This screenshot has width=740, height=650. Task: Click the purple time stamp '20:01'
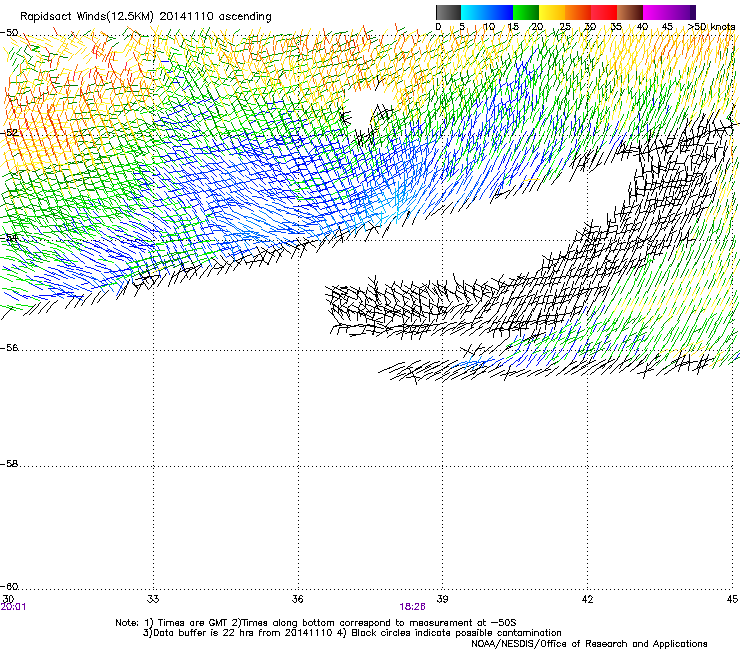tap(13, 607)
